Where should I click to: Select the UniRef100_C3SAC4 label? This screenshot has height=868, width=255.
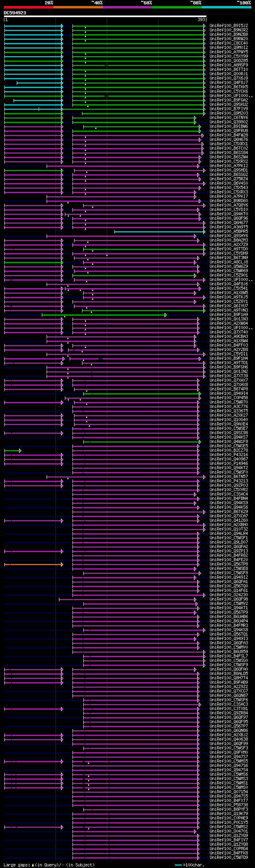(229, 494)
